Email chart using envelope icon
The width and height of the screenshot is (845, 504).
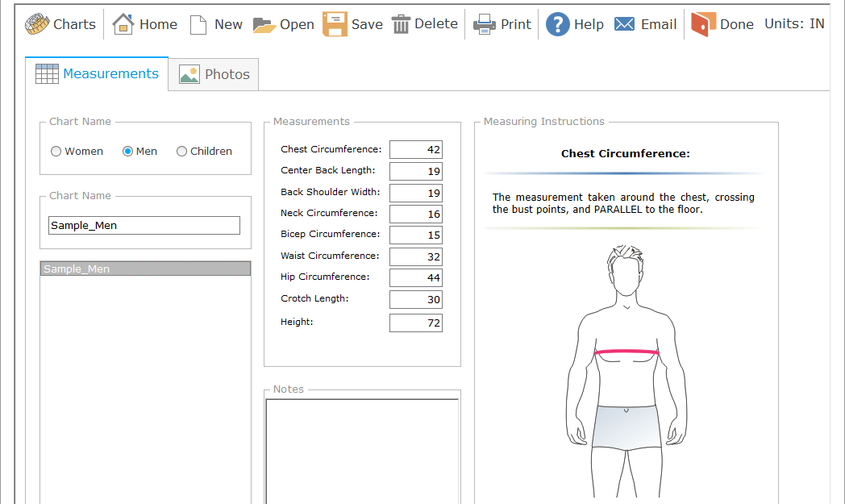tap(624, 24)
